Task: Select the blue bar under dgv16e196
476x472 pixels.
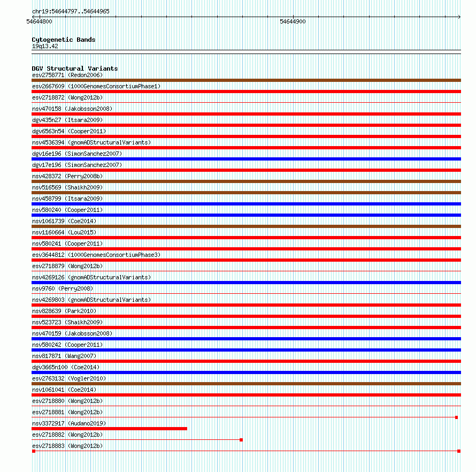Action: point(246,159)
